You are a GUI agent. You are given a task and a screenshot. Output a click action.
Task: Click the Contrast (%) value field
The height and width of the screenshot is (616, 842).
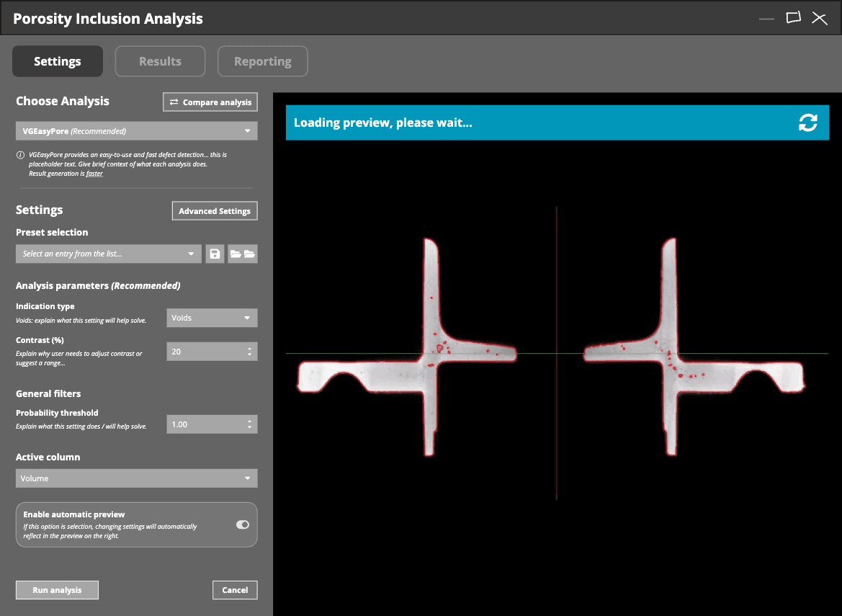212,352
